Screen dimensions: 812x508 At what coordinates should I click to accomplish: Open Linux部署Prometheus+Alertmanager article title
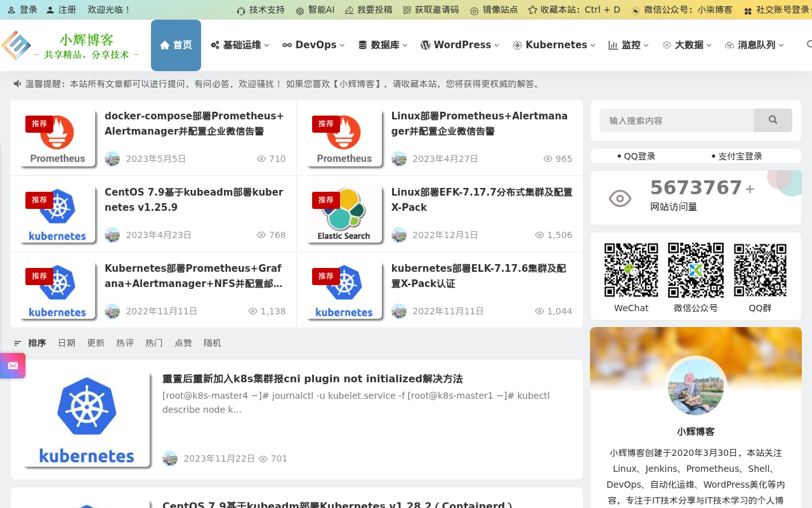coord(480,123)
